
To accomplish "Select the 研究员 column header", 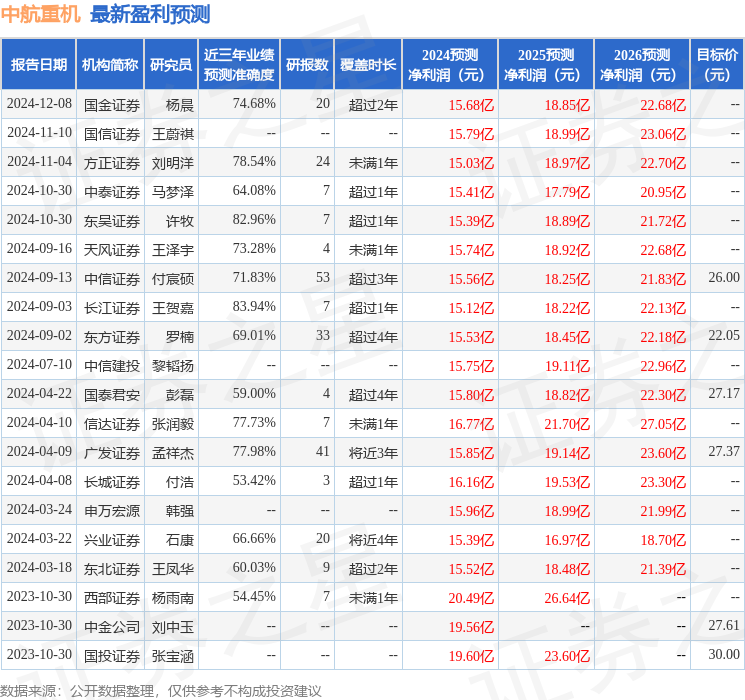I will [171, 65].
